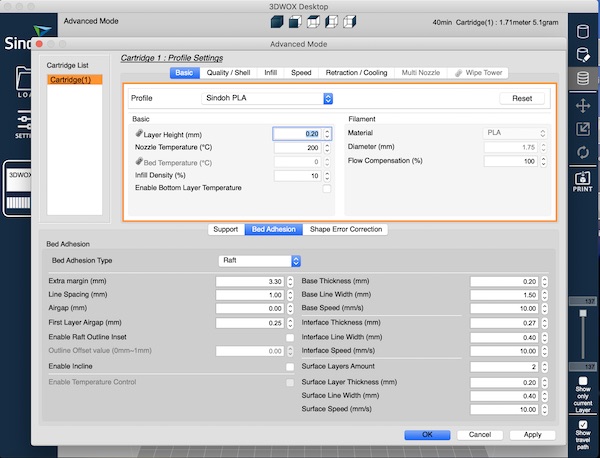Image resolution: width=600 pixels, height=458 pixels.
Task: Open the Bed Adhesion Type dropdown
Action: 260,260
